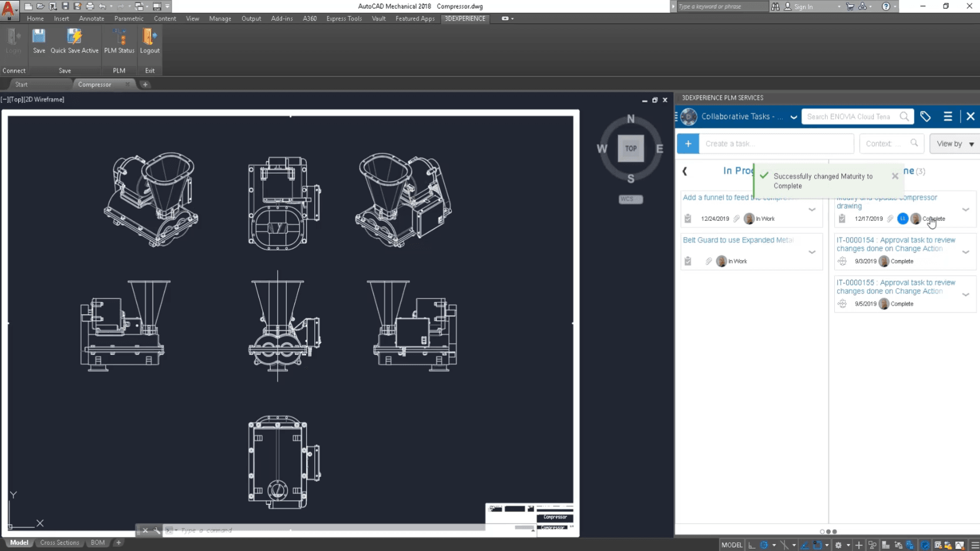Toggle the WCS label under ViewCube

(630, 199)
